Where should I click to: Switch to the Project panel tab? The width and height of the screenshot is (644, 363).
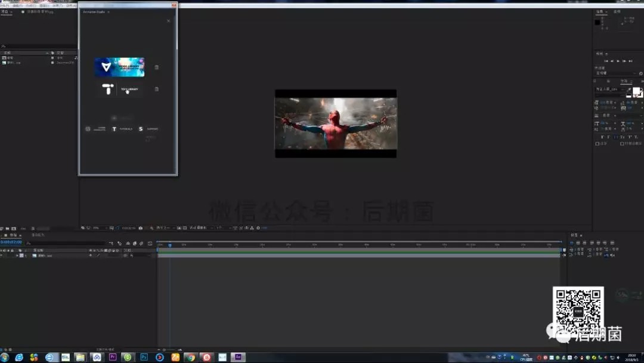[5, 12]
